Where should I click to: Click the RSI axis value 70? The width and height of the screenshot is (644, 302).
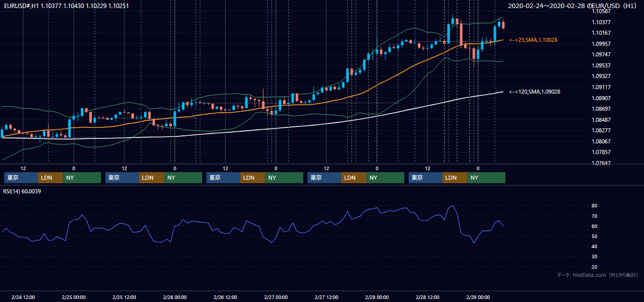[x=595, y=216]
